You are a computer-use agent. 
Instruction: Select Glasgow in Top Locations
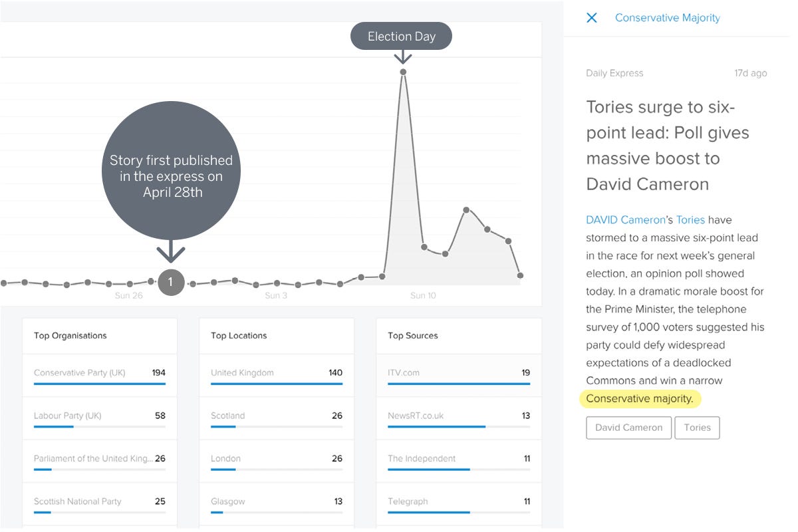pos(277,505)
